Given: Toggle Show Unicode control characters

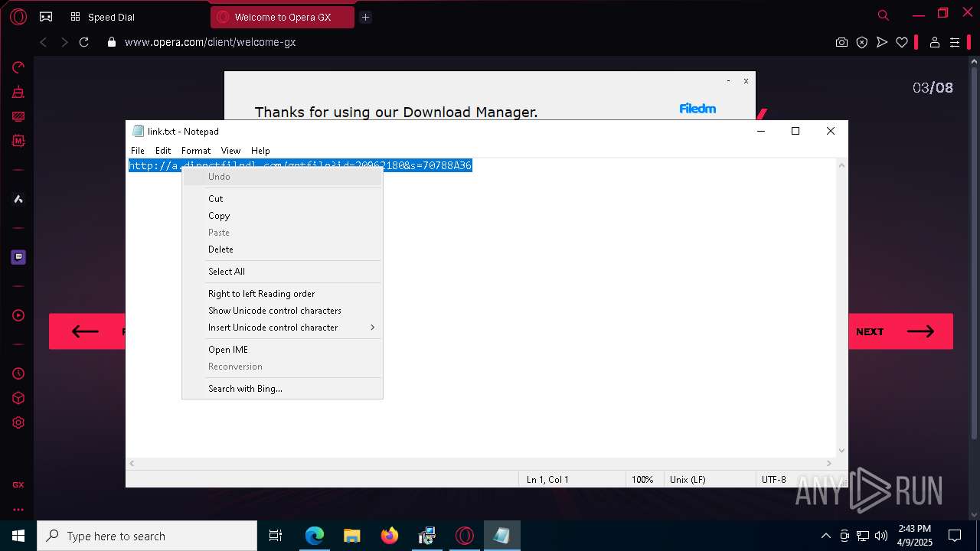Looking at the screenshot, I should pyautogui.click(x=283, y=311).
